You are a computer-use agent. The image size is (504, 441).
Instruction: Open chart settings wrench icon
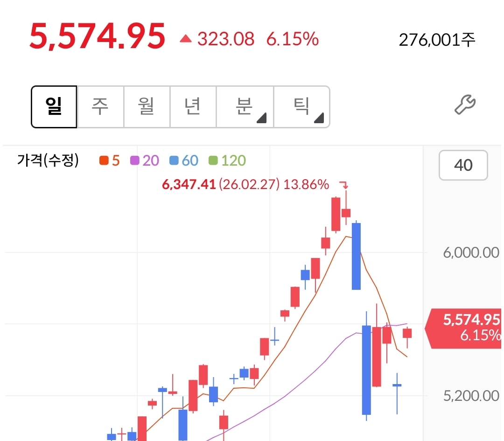coord(465,105)
